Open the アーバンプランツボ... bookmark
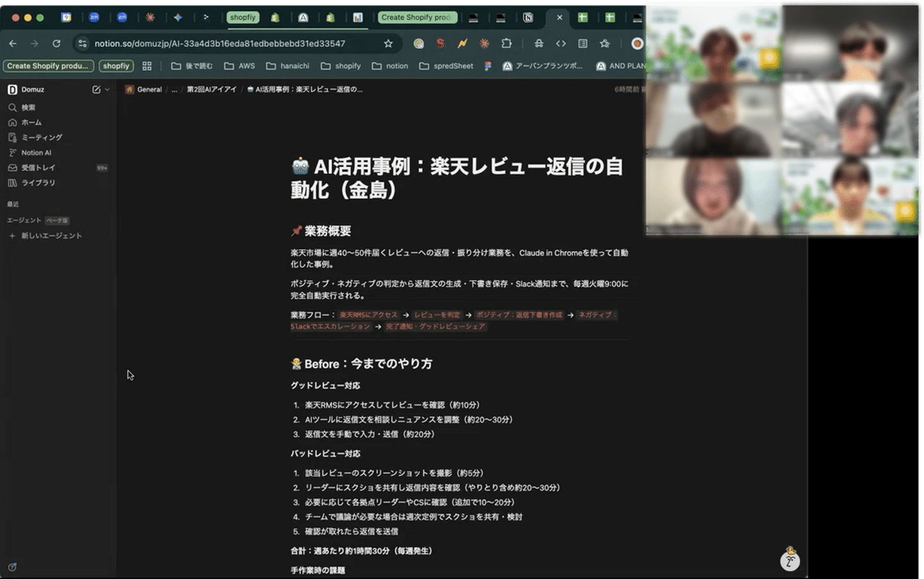The width and height of the screenshot is (924, 579). pyautogui.click(x=543, y=65)
